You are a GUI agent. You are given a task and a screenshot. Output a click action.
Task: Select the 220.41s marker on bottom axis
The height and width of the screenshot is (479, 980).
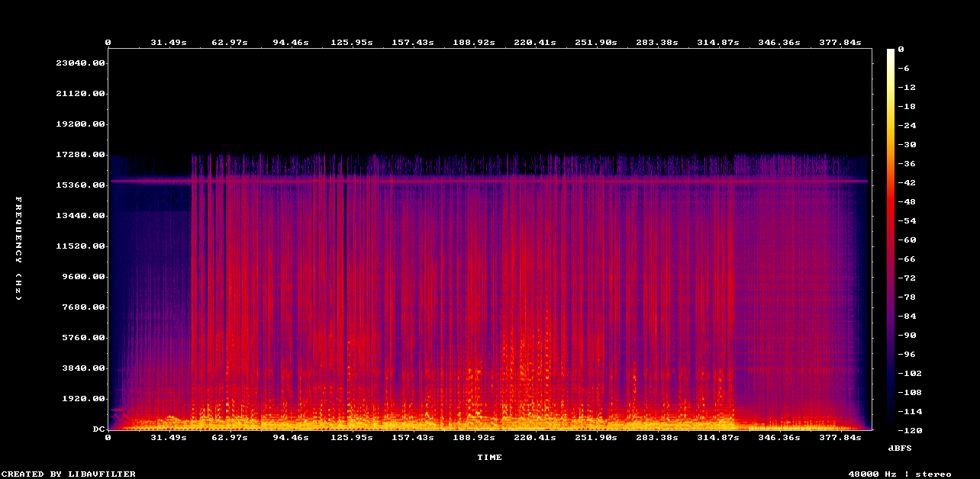[x=534, y=438]
